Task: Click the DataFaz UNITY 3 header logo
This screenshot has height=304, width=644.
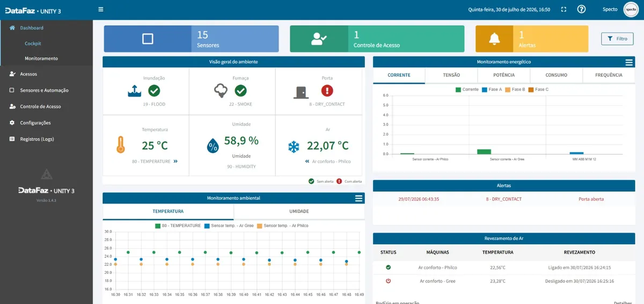Action: [32, 10]
